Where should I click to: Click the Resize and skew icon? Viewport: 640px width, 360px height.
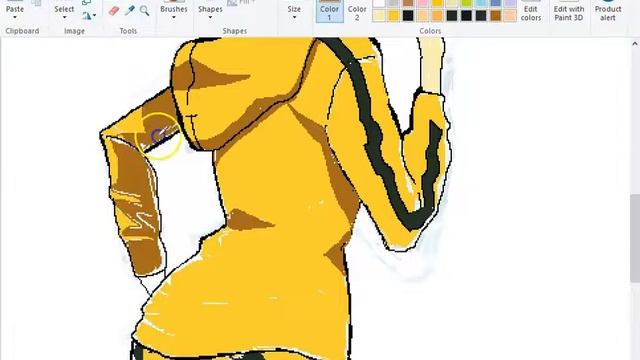point(86,2)
